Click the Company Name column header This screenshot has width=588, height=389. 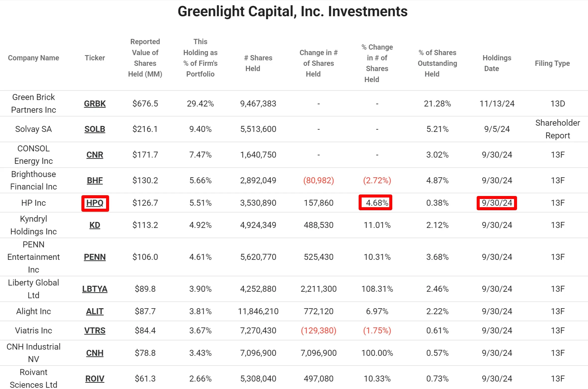tap(34, 58)
